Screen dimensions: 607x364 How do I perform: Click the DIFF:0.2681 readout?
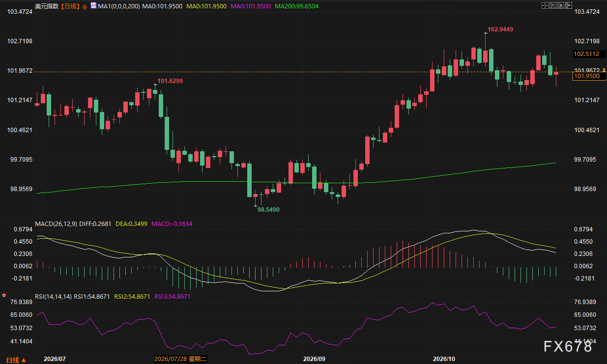coord(95,224)
